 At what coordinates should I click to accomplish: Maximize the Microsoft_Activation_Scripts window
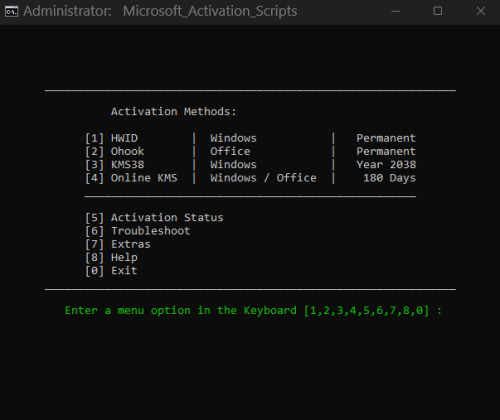coord(438,11)
